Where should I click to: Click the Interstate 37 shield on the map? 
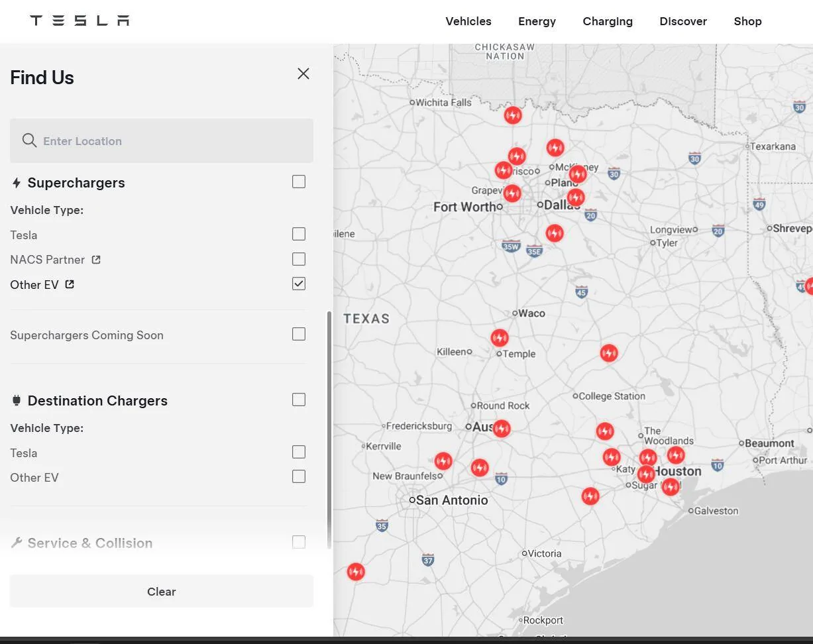(x=428, y=560)
